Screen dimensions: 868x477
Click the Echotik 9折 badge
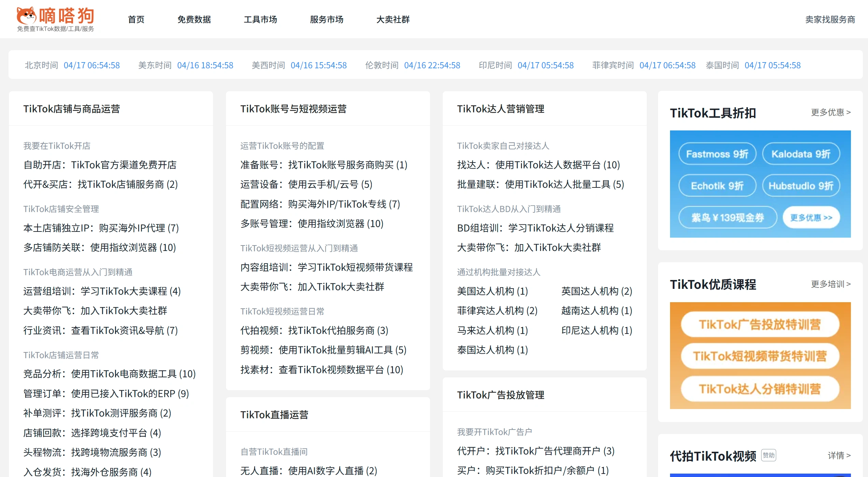click(x=717, y=186)
